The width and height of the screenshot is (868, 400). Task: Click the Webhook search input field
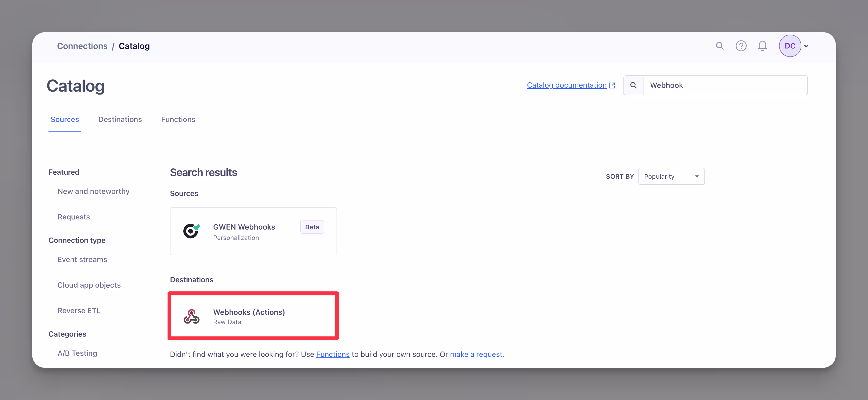tap(725, 85)
